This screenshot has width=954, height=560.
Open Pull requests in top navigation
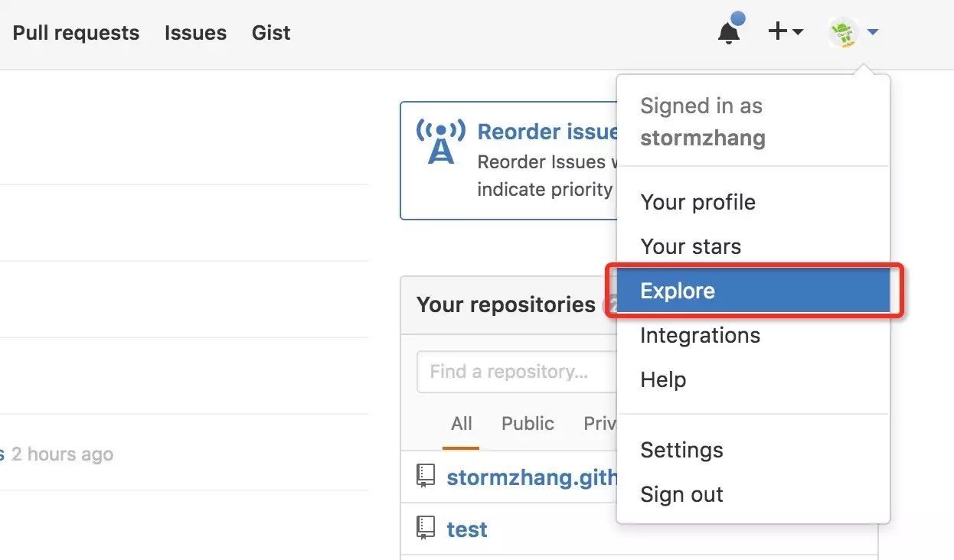pos(76,33)
